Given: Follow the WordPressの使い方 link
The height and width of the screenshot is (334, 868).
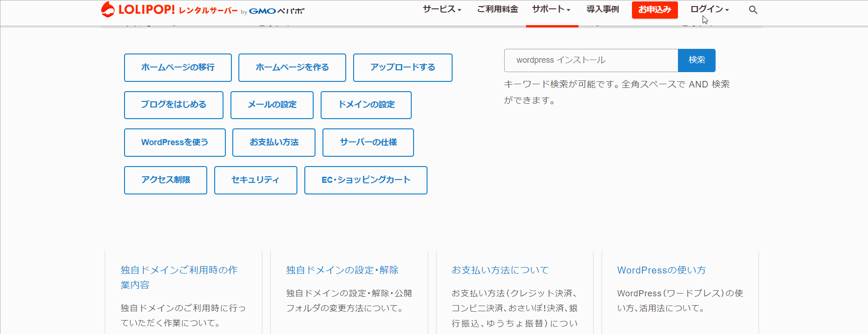Looking at the screenshot, I should click(x=661, y=270).
